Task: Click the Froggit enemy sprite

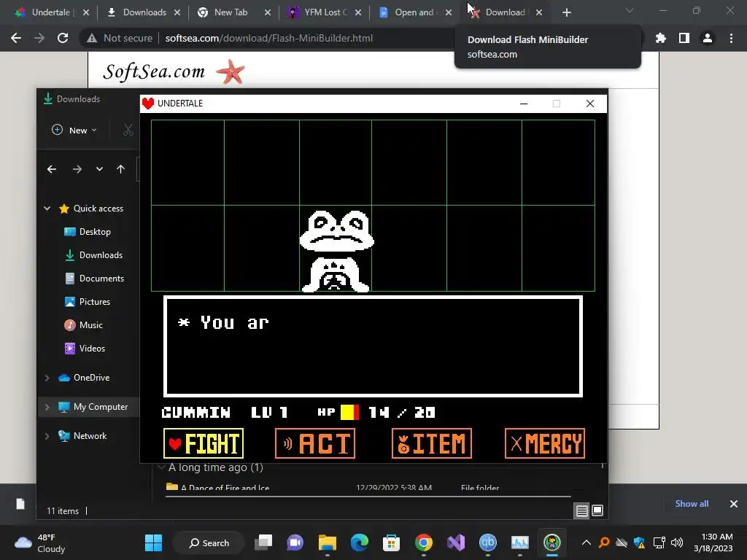Action: click(x=336, y=251)
